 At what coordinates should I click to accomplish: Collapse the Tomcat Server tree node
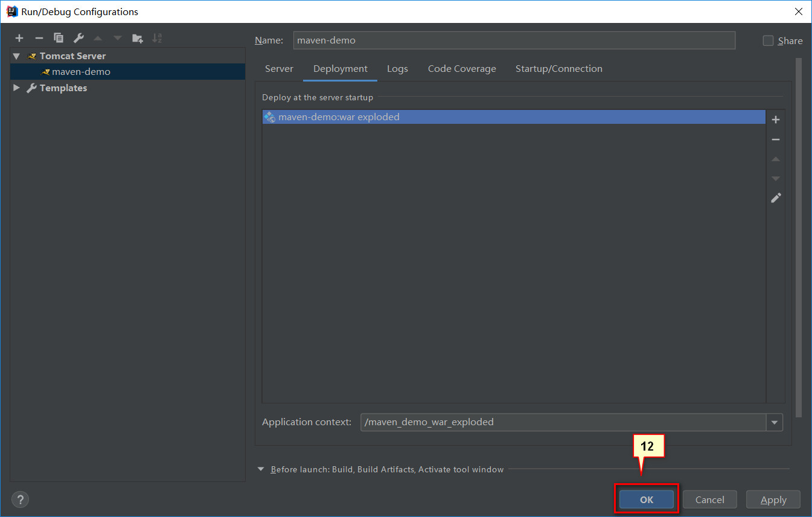click(x=16, y=56)
